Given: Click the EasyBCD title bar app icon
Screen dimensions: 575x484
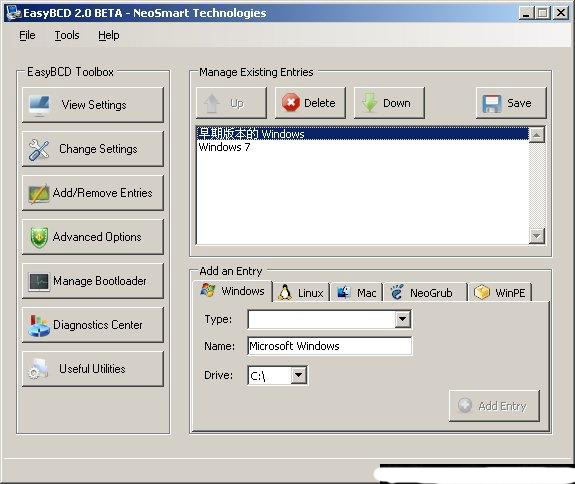Looking at the screenshot, I should 14,13.
